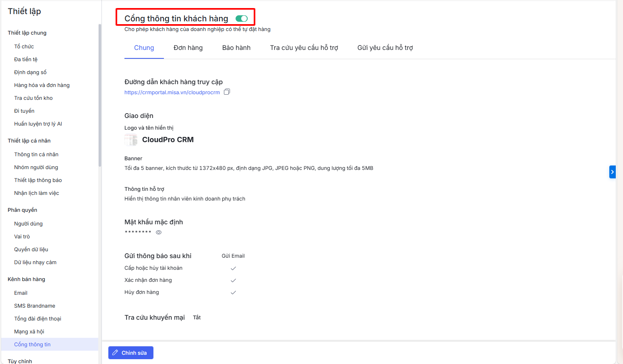The image size is (623, 364).
Task: Navigate to Vai trò in sidebar
Action: [22, 237]
